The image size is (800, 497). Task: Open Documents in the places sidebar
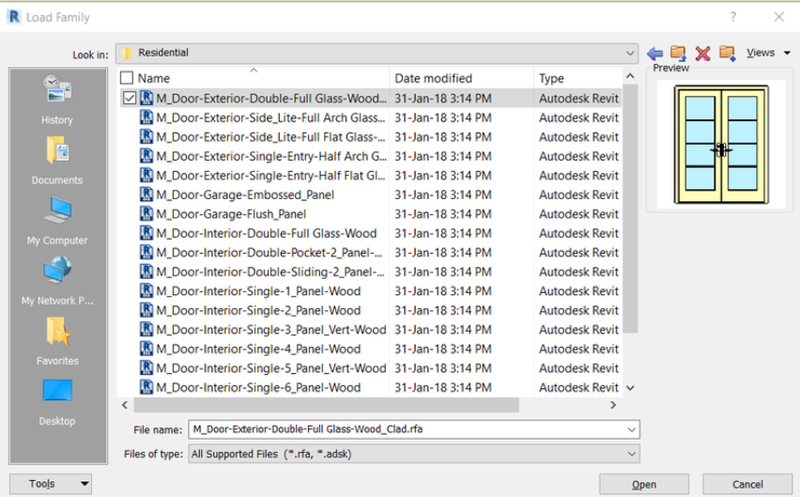coord(57,160)
